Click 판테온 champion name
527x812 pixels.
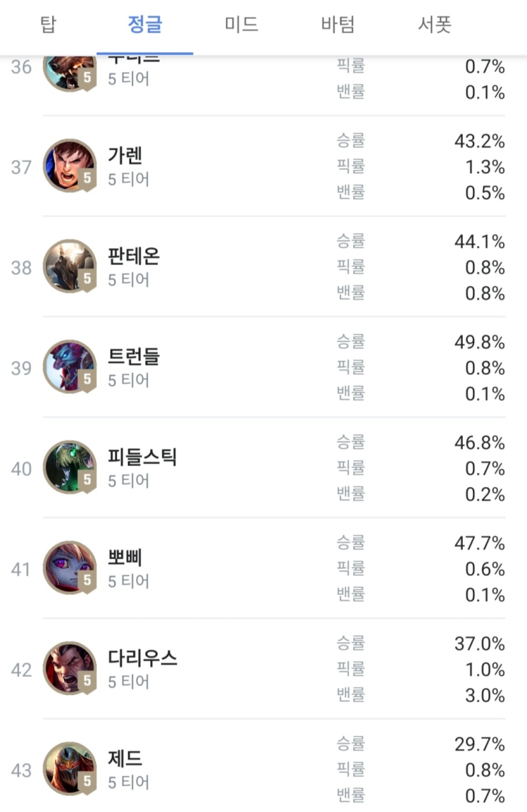[x=134, y=256]
